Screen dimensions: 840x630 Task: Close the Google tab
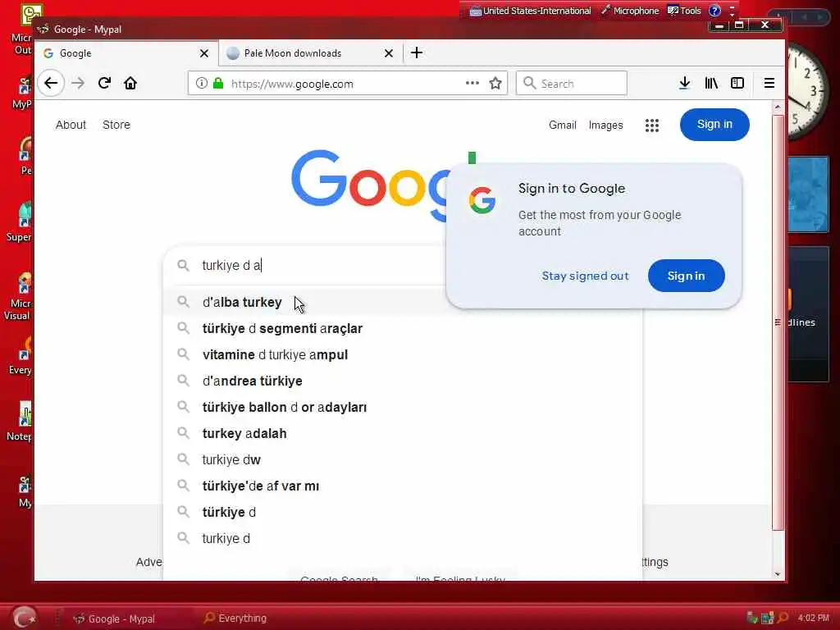pyautogui.click(x=203, y=53)
